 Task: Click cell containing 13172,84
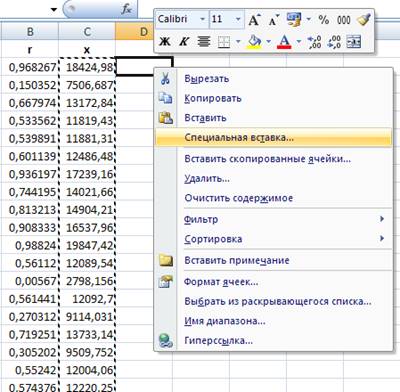point(87,103)
